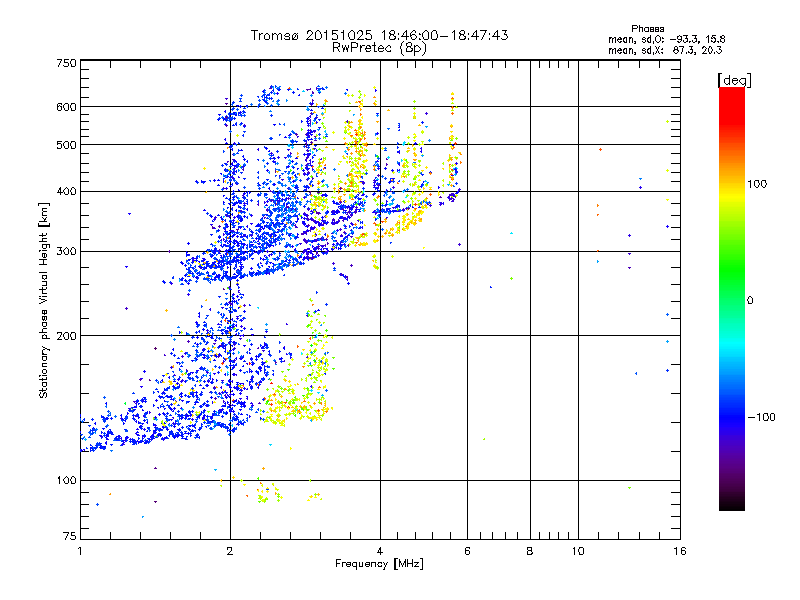
Task: Click the "Stationary phase Virtual Height [km]" axis title
Action: tap(44, 300)
